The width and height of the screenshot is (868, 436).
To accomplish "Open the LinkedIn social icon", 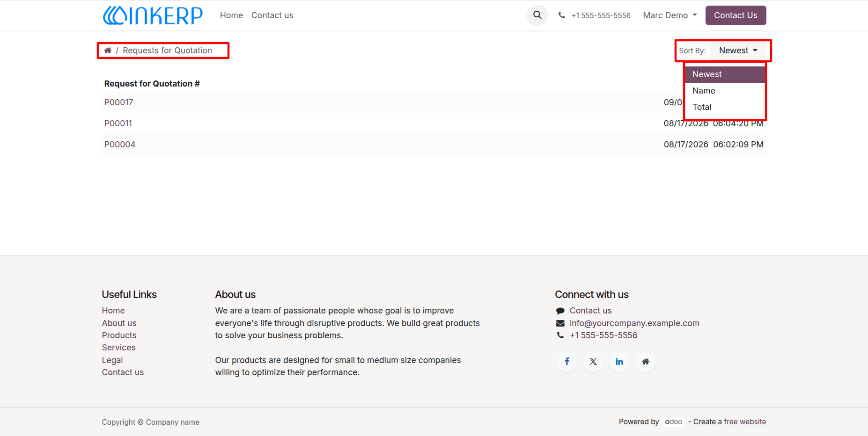I will pyautogui.click(x=619, y=362).
